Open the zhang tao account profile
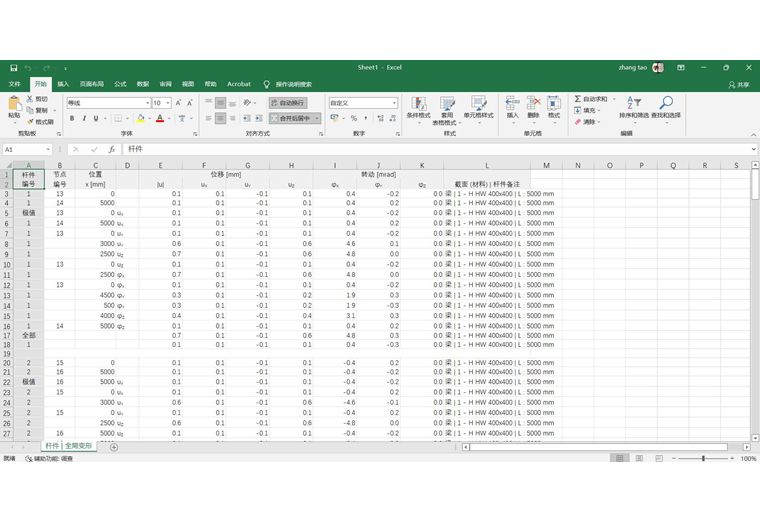Viewport: 760px width, 522px height. click(x=640, y=68)
